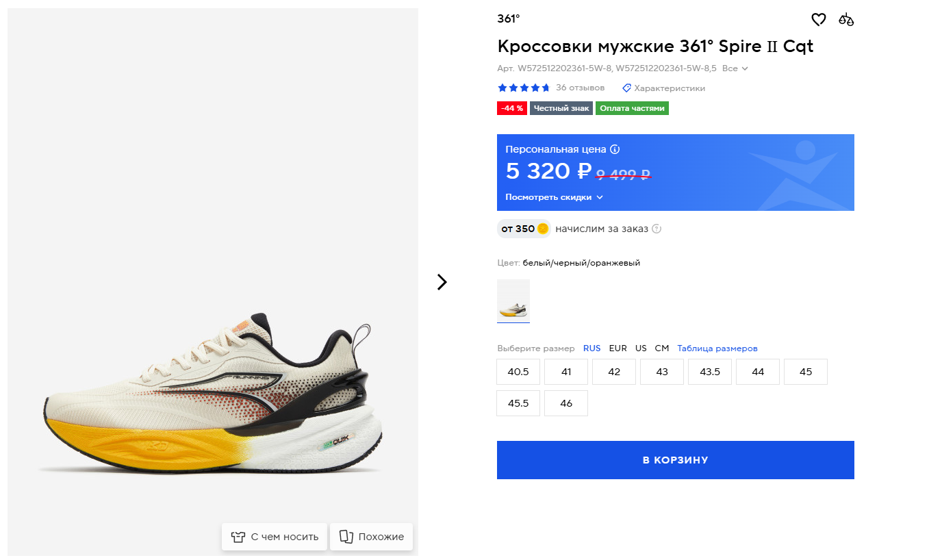This screenshot has width=929, height=560.
Task: Select shoe size 43.5
Action: click(710, 372)
